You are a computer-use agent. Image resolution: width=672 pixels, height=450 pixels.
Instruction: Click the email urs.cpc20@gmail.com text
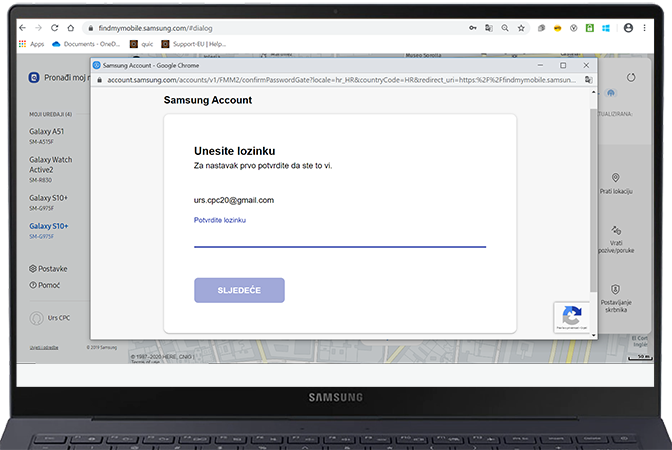click(x=234, y=200)
